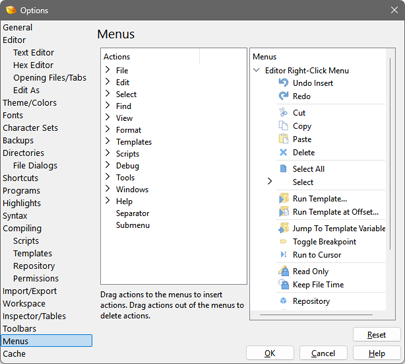Select the Cache category

pos(14,354)
